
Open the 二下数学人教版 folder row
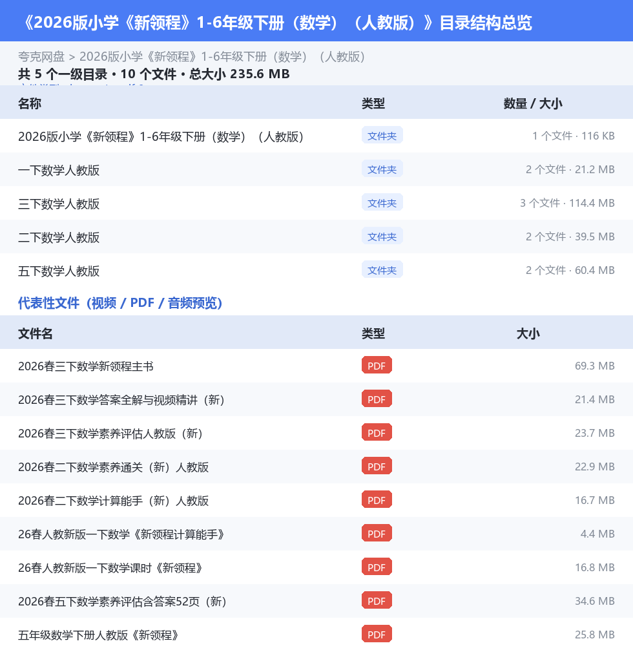point(316,236)
